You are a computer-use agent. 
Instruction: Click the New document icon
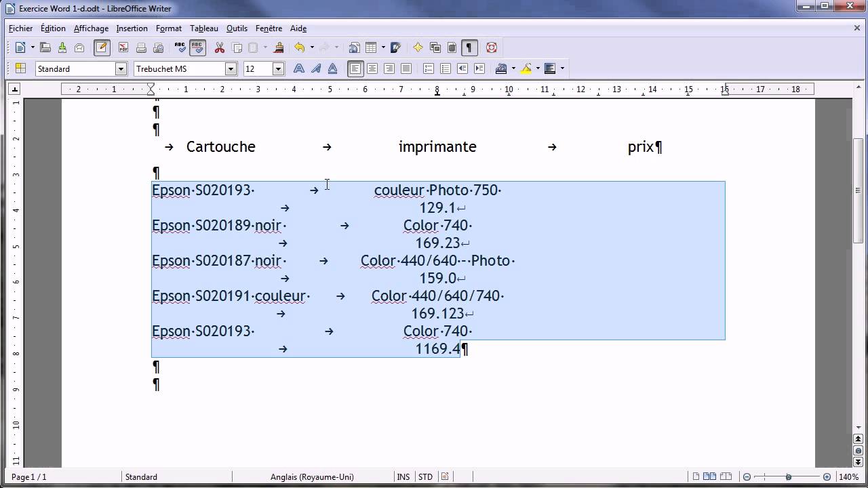pyautogui.click(x=20, y=47)
